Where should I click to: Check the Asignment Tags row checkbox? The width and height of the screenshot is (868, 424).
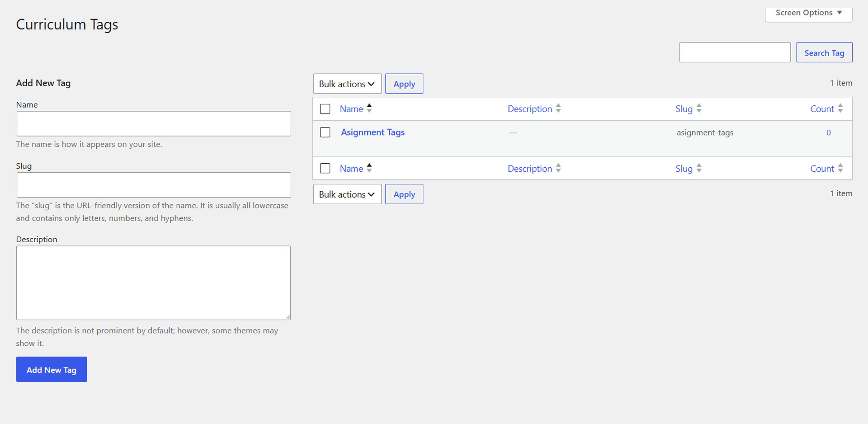(x=325, y=132)
